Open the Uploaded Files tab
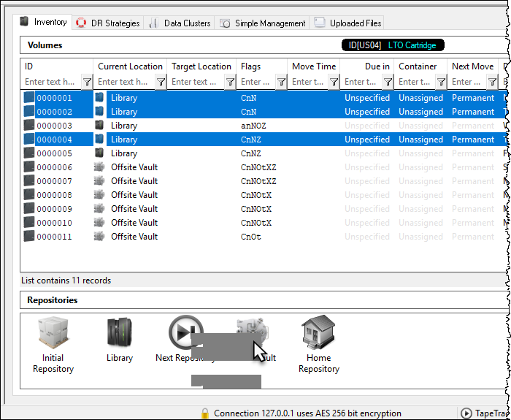The image size is (511, 420). (347, 23)
